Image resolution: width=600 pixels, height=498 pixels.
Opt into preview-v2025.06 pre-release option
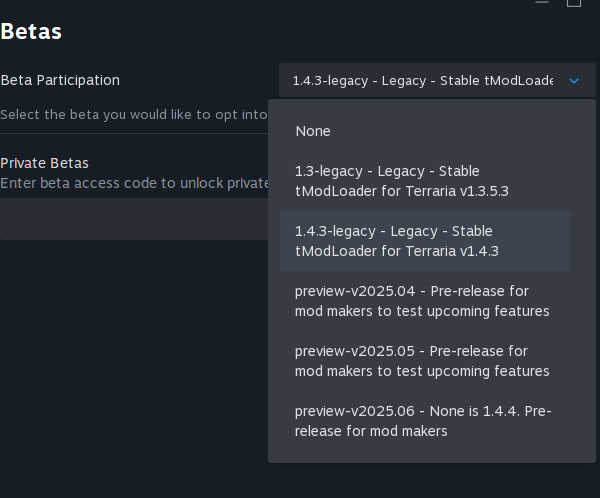click(424, 421)
